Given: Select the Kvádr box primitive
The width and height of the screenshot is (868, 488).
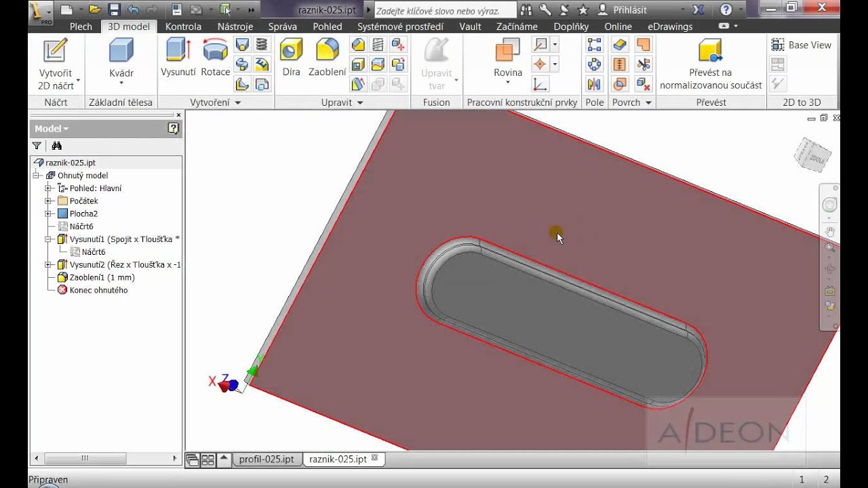Looking at the screenshot, I should coord(121,62).
